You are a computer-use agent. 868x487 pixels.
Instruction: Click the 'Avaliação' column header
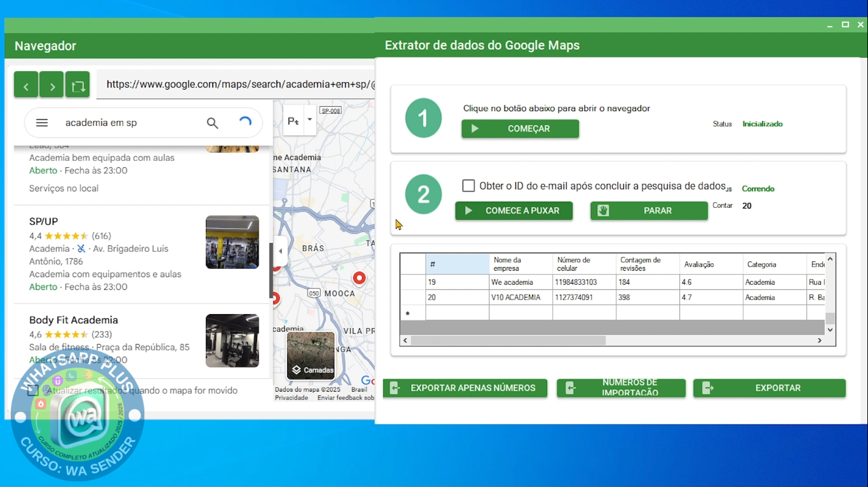[712, 264]
